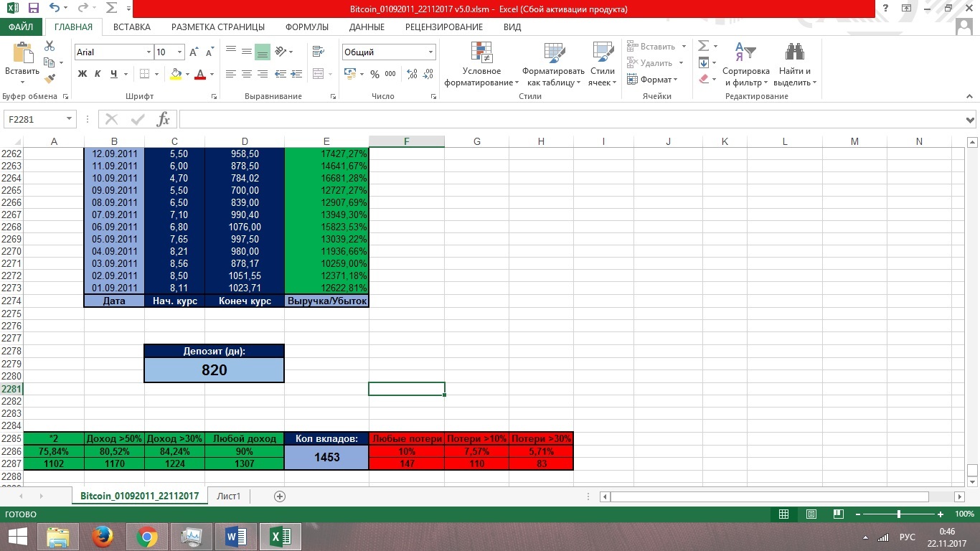The height and width of the screenshot is (551, 980).
Task: Click the Fill down arrow icon
Action: 704,62
